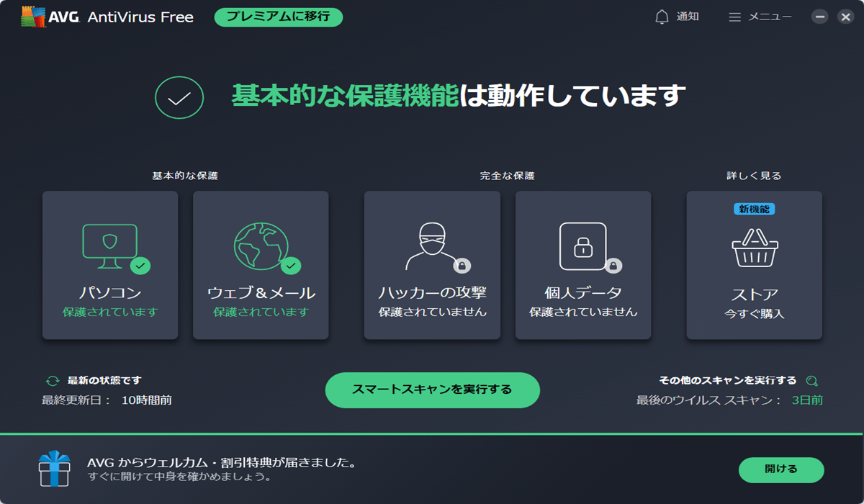Viewport: 864px width, 504px height.
Task: Open the ウェブ＆メール globe tile
Action: pos(261,265)
